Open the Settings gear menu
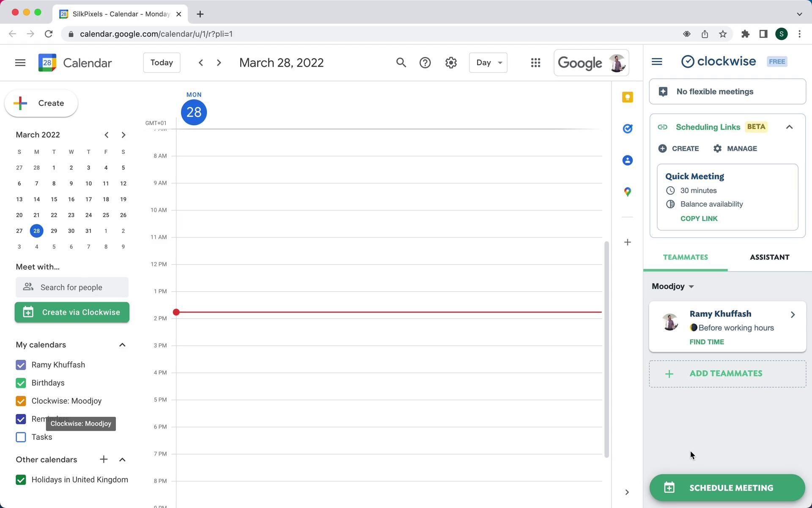This screenshot has width=812, height=508. coord(451,63)
